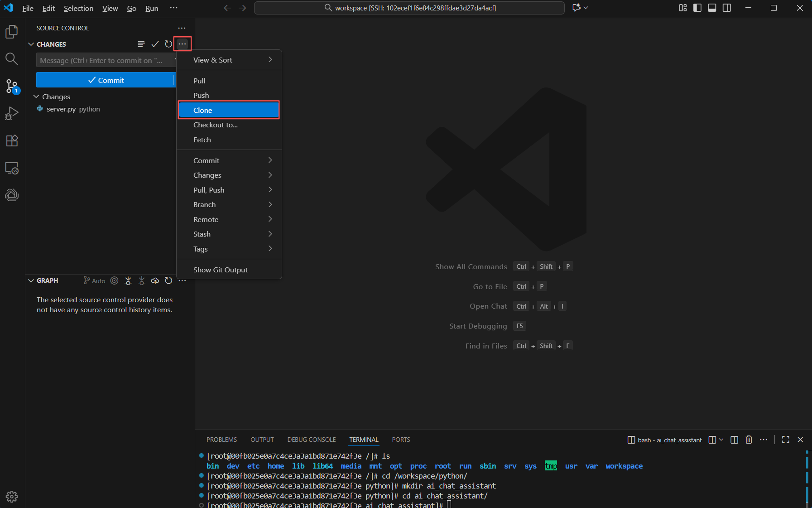Toggle the primary side bar layout button

point(697,8)
